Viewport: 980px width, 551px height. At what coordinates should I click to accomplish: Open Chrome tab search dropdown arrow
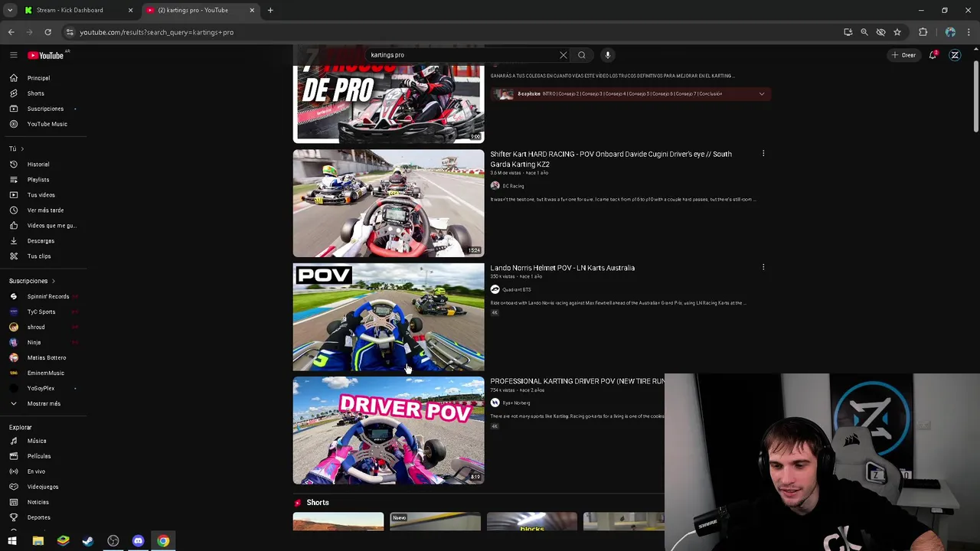tap(10, 10)
